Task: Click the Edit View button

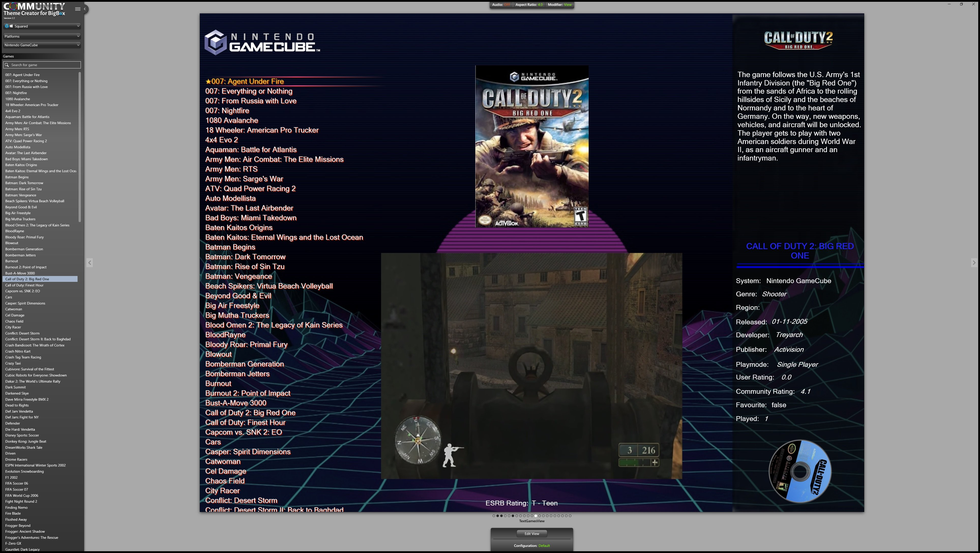Action: click(531, 534)
